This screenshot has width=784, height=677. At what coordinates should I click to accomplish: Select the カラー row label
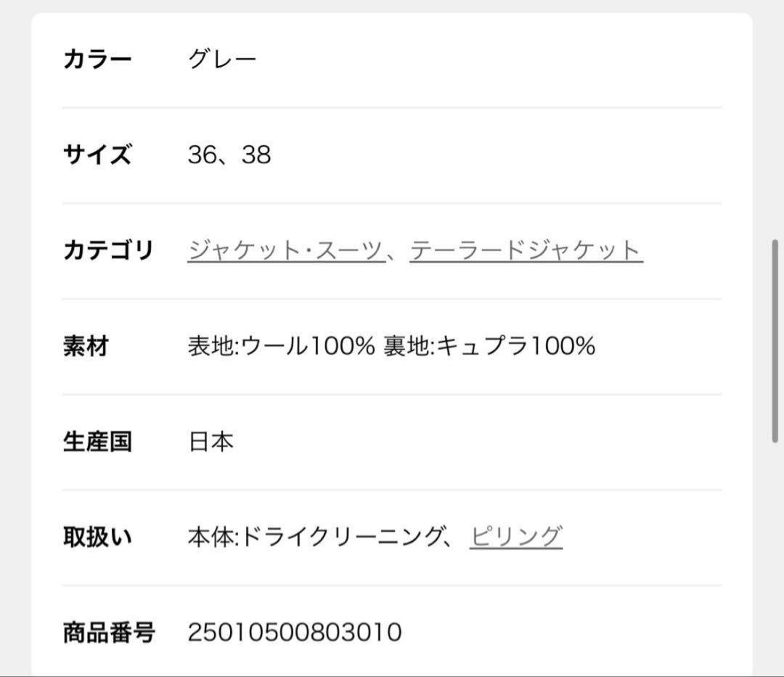97,58
